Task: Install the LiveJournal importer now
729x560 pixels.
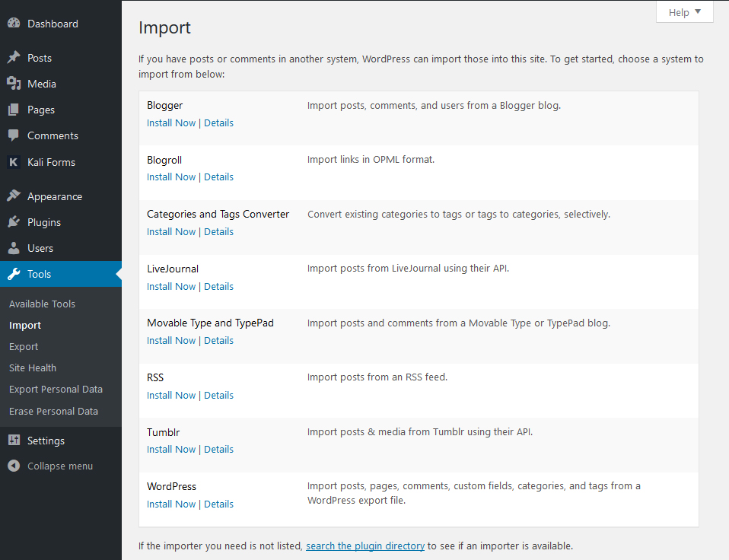Action: tap(171, 287)
